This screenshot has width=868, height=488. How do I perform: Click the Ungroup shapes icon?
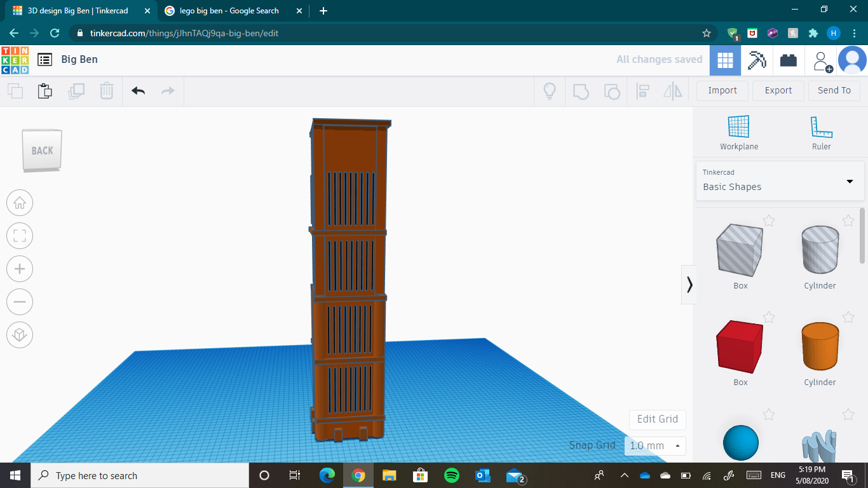click(611, 91)
